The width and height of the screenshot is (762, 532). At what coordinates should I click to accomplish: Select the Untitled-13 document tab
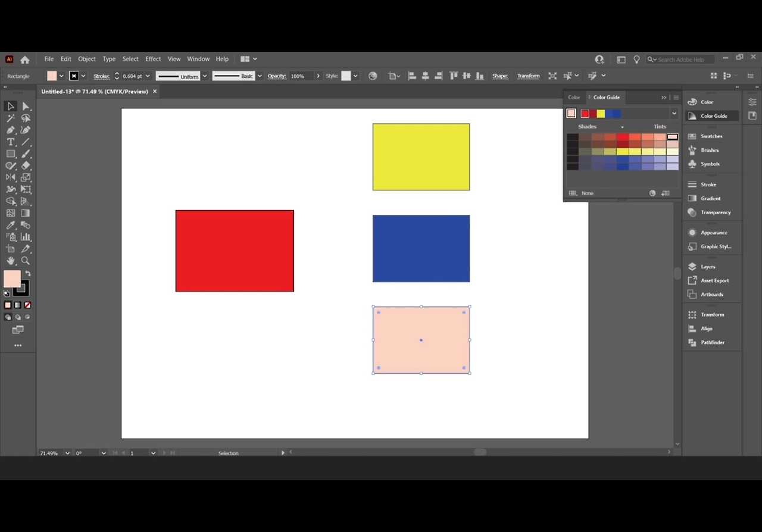(x=95, y=92)
